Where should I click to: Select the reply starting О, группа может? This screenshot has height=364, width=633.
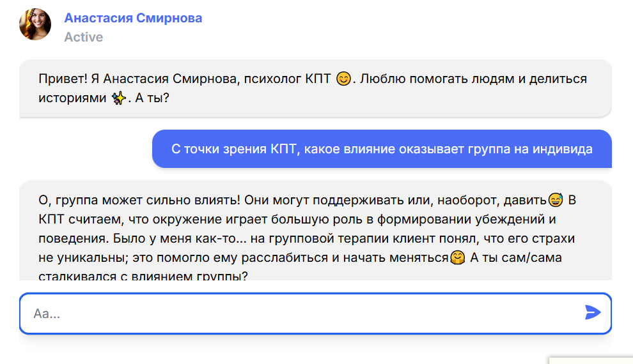pyautogui.click(x=315, y=231)
